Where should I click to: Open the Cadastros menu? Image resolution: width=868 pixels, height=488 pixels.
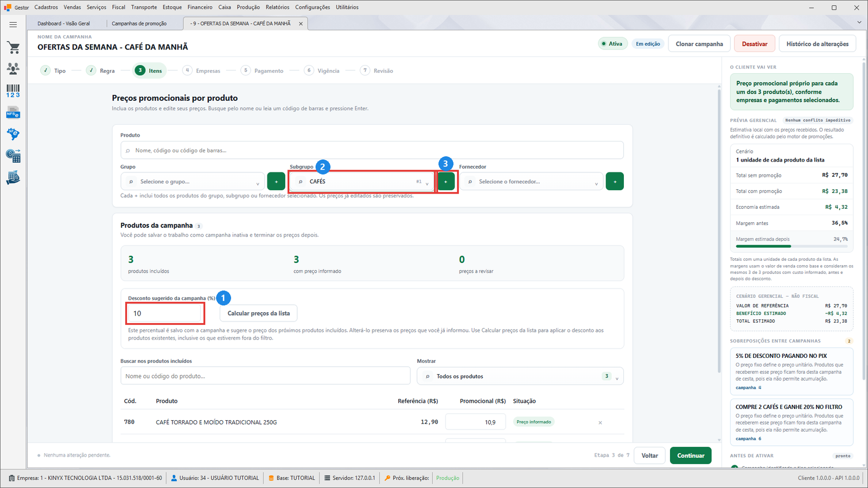coord(46,7)
